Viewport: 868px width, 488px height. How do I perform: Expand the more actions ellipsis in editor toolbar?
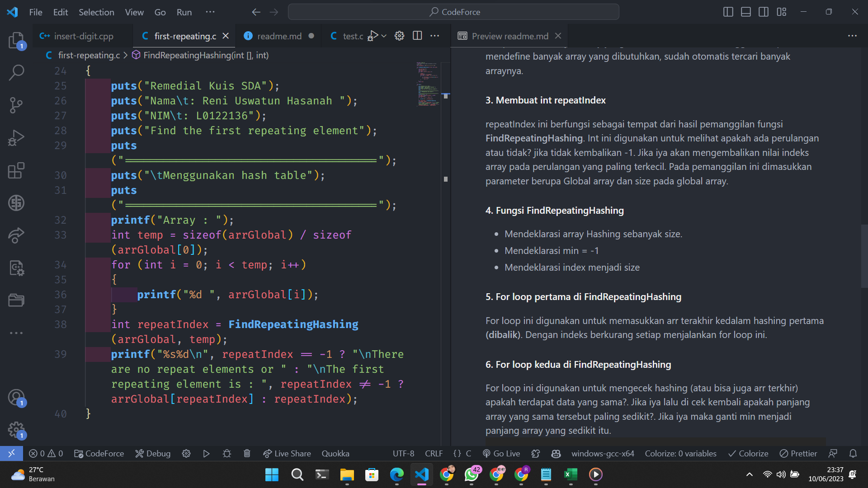click(435, 36)
